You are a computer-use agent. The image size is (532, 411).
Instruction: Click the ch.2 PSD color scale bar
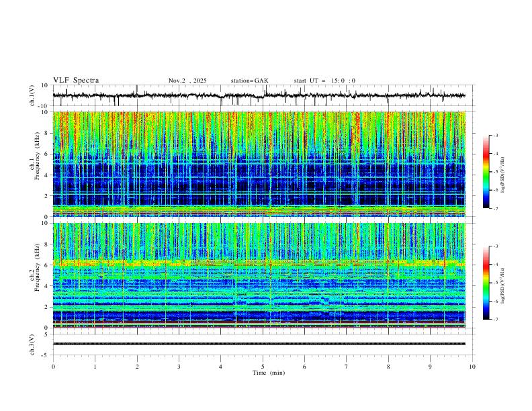tap(486, 283)
